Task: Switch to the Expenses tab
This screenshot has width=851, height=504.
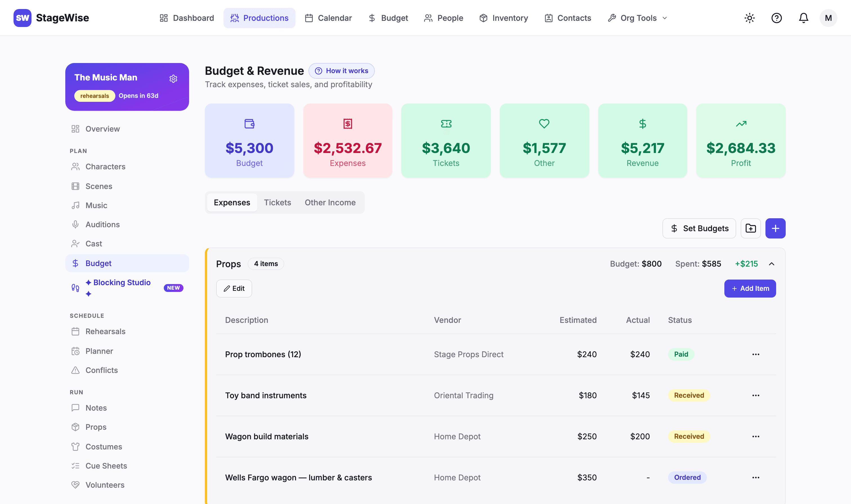Action: [232, 202]
